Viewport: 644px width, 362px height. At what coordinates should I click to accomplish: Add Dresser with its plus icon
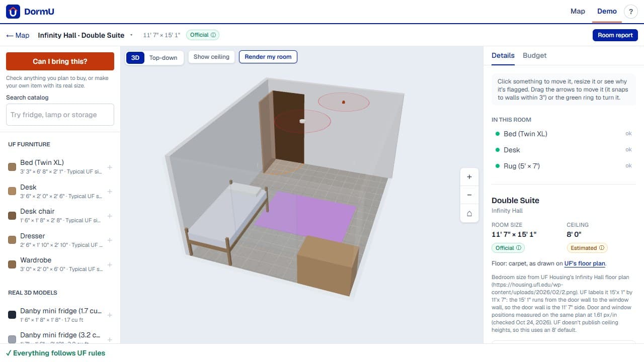pyautogui.click(x=110, y=240)
